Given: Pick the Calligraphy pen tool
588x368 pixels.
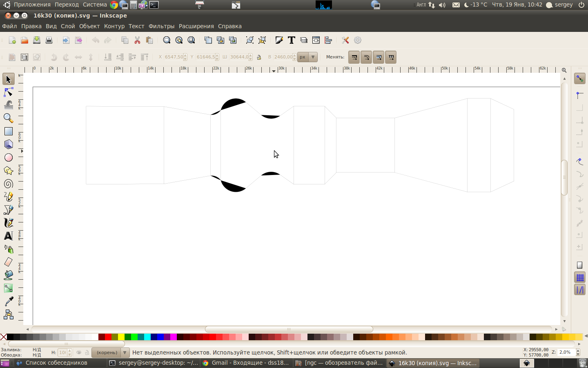Looking at the screenshot, I should coord(8,223).
